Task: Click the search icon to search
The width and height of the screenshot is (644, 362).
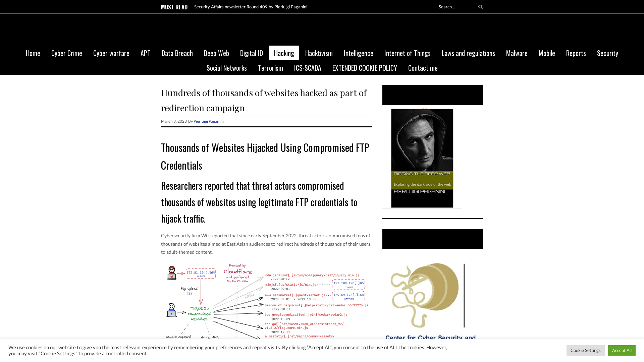Action: pos(480,7)
